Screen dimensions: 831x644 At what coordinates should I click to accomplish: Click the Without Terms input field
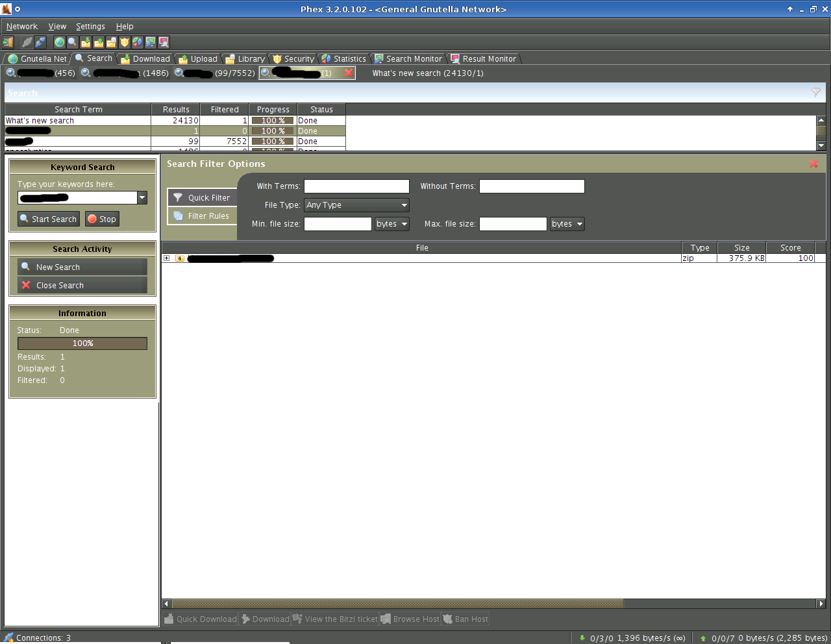[x=532, y=186]
